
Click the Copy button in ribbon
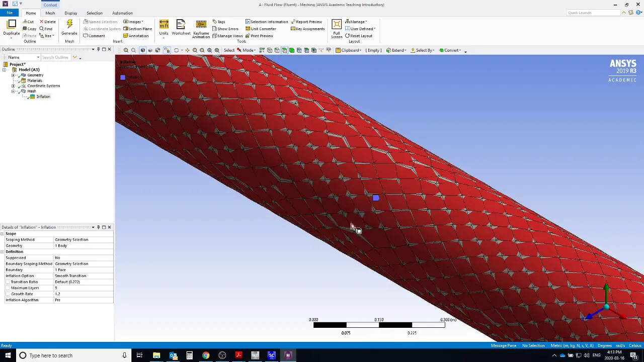[x=29, y=29]
